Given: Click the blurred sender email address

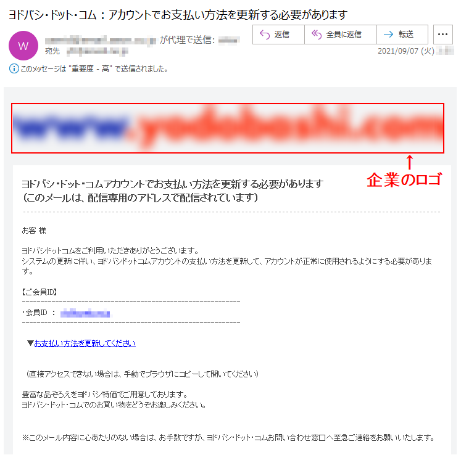Looking at the screenshot, I should coord(100,40).
